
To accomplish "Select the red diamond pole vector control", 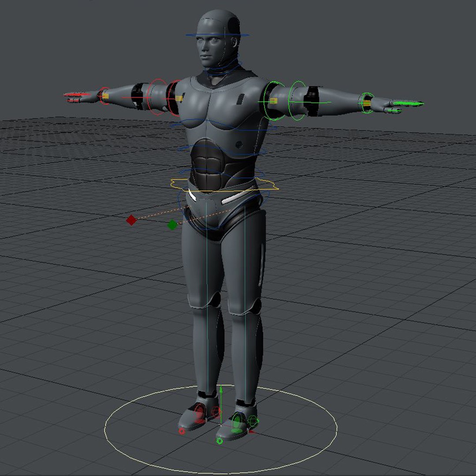I will pos(131,220).
